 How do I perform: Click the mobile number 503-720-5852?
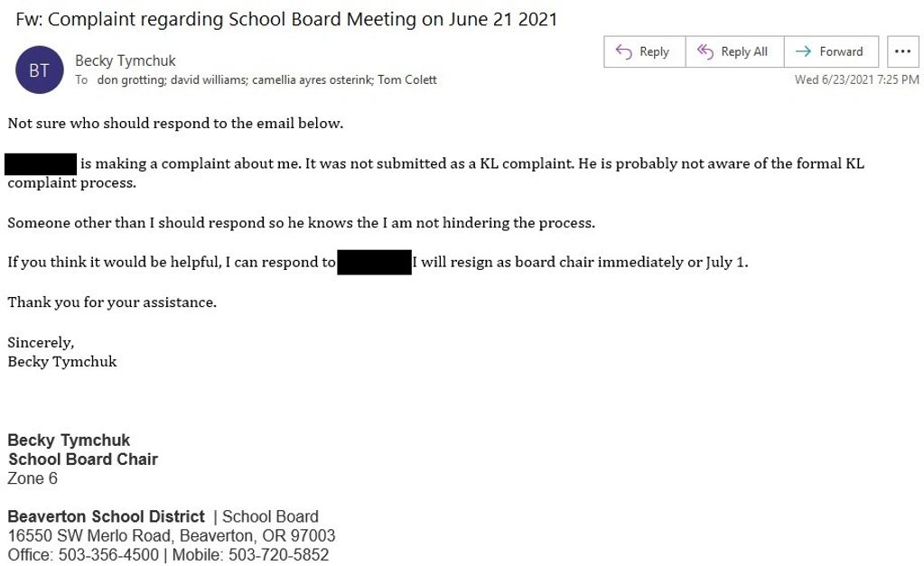tap(278, 555)
